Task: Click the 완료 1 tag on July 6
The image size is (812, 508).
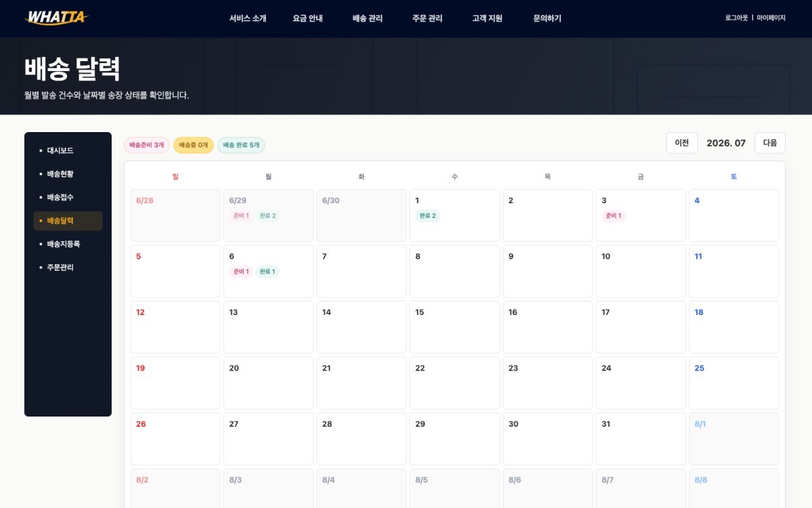Action: click(267, 272)
